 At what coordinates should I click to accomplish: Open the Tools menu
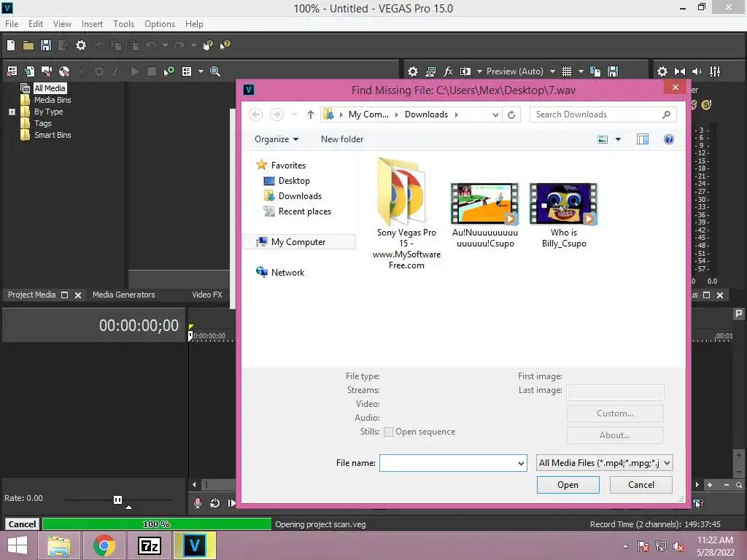[x=123, y=24]
